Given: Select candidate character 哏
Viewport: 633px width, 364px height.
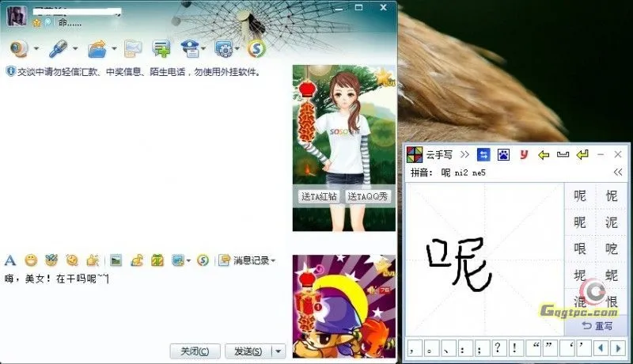Looking at the screenshot, I should (580, 248).
